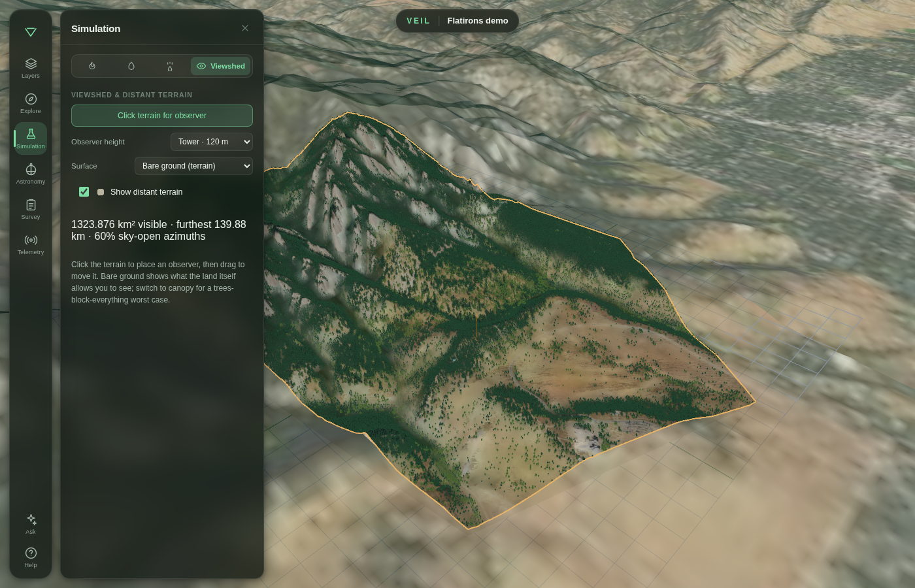Open the Telemetry signal panel

point(31,244)
